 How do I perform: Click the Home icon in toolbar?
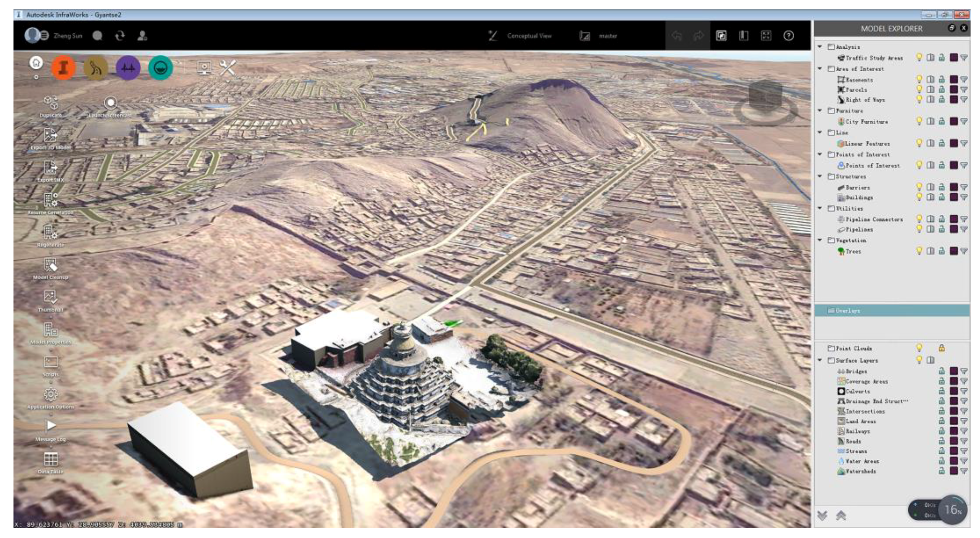point(36,63)
